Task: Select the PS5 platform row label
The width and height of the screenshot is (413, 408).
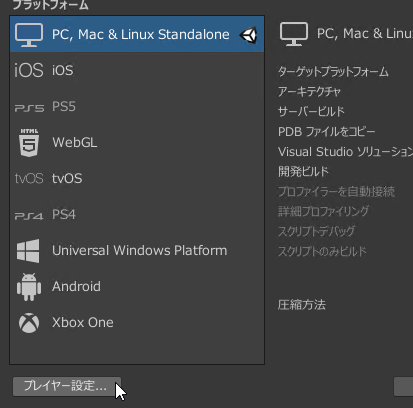Action: [x=64, y=107]
